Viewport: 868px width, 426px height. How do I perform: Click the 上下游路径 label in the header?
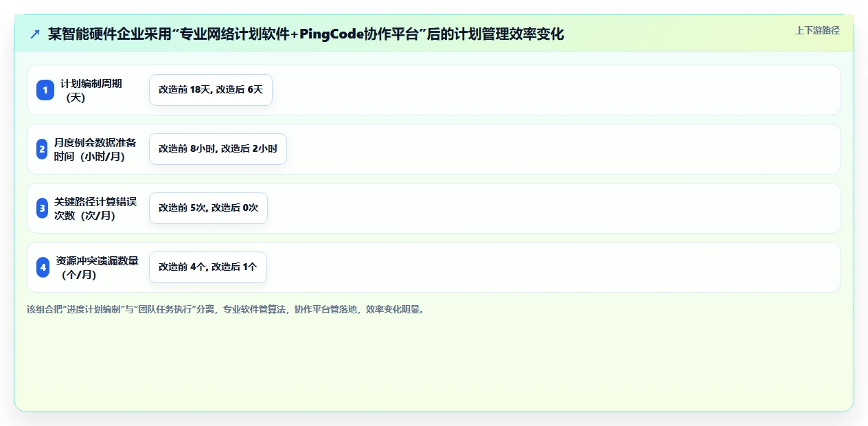(x=817, y=30)
